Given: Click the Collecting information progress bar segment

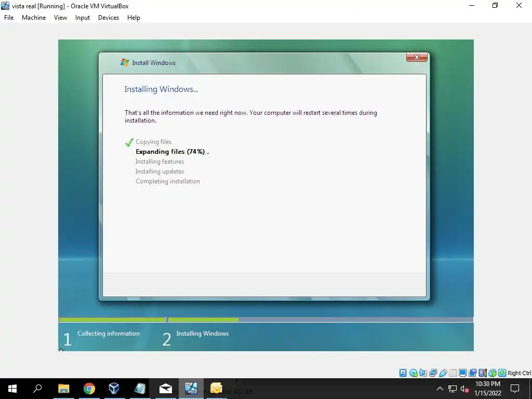Looking at the screenshot, I should tap(112, 320).
